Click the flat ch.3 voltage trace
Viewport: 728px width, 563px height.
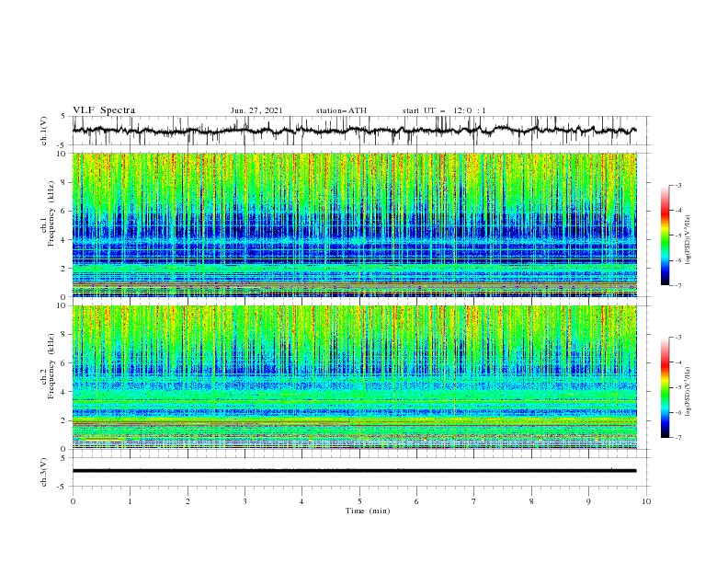354,471
